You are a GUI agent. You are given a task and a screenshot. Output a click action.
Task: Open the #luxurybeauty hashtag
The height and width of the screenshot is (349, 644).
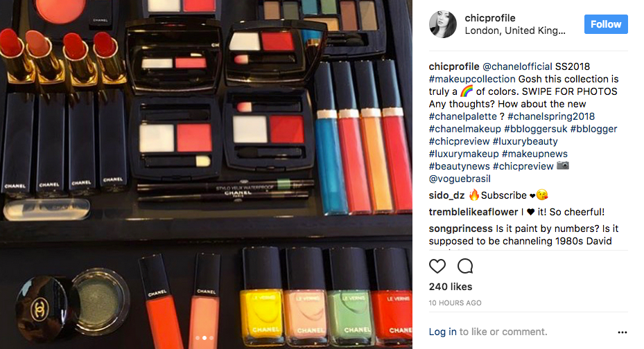click(x=525, y=141)
